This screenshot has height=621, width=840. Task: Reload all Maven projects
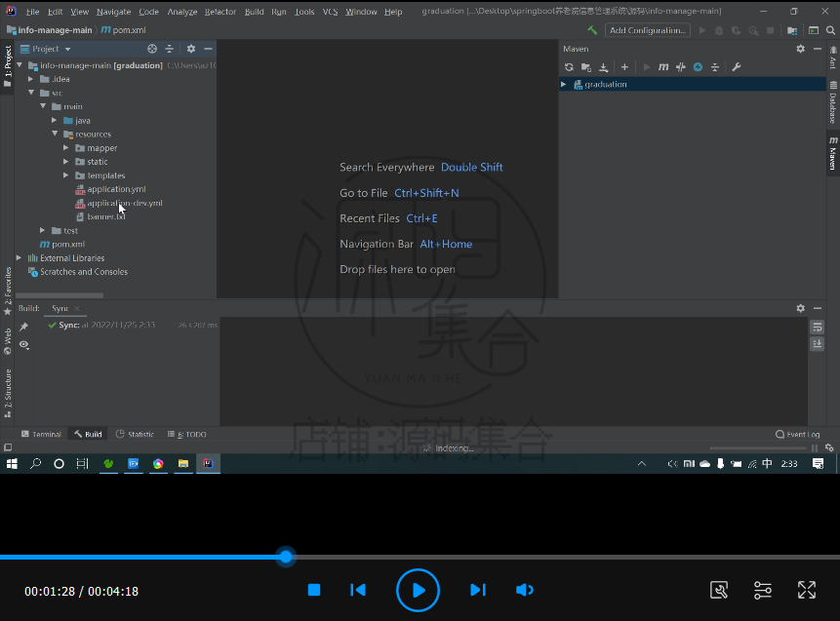[569, 66]
